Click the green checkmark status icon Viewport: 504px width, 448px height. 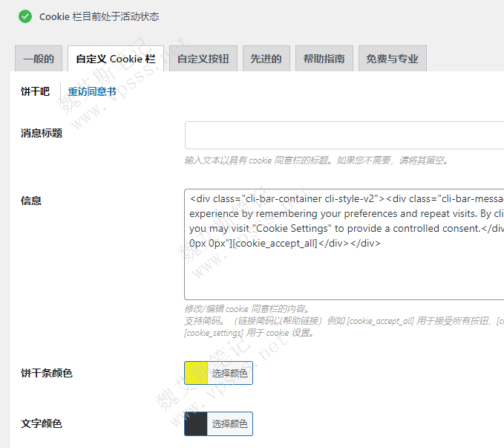(x=25, y=16)
